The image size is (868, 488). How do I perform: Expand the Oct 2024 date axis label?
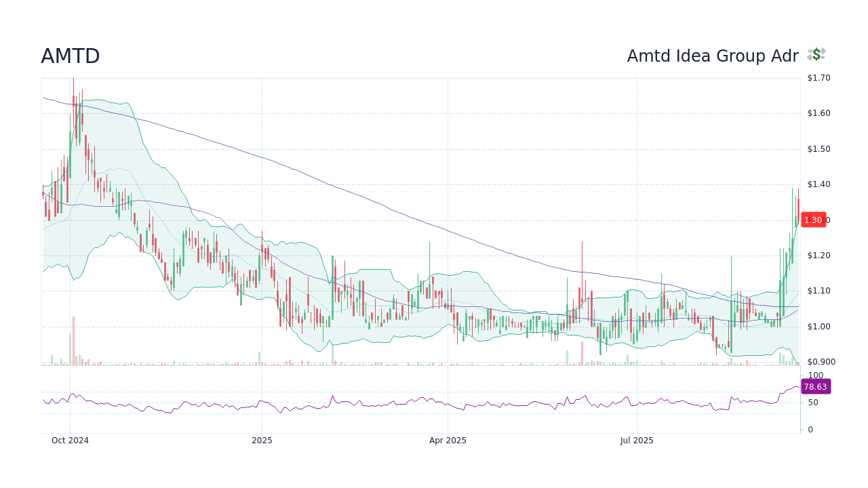point(70,440)
